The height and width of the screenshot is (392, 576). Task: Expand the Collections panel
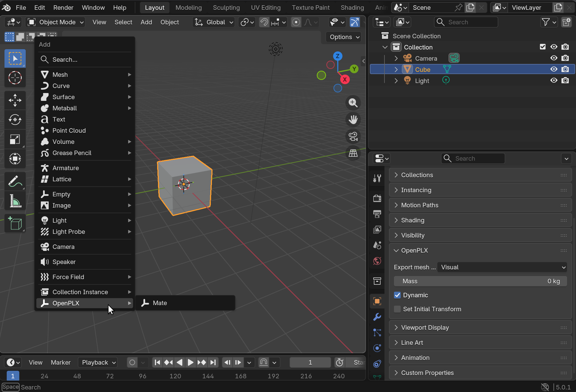click(x=480, y=175)
